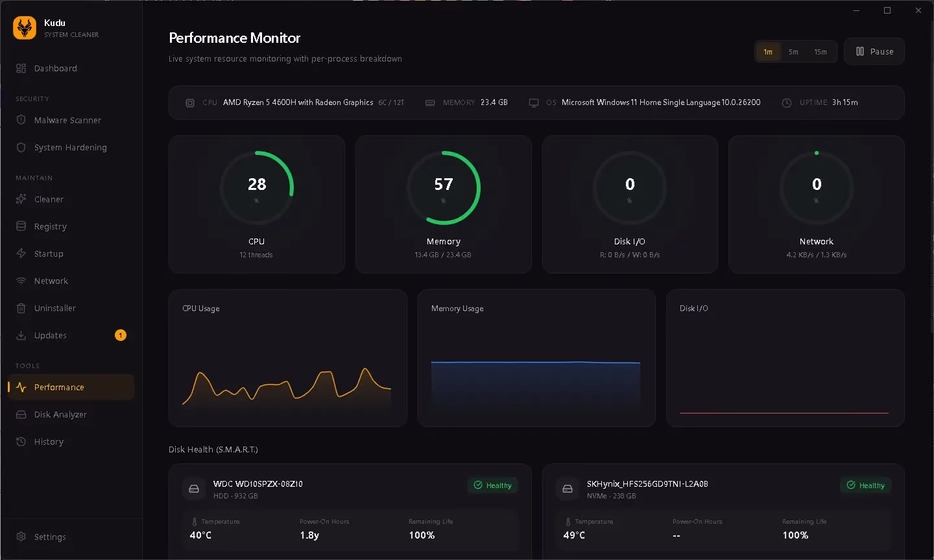Screen dimensions: 934x560
Task: Click the Memory Usage graph panel
Action: (x=536, y=358)
